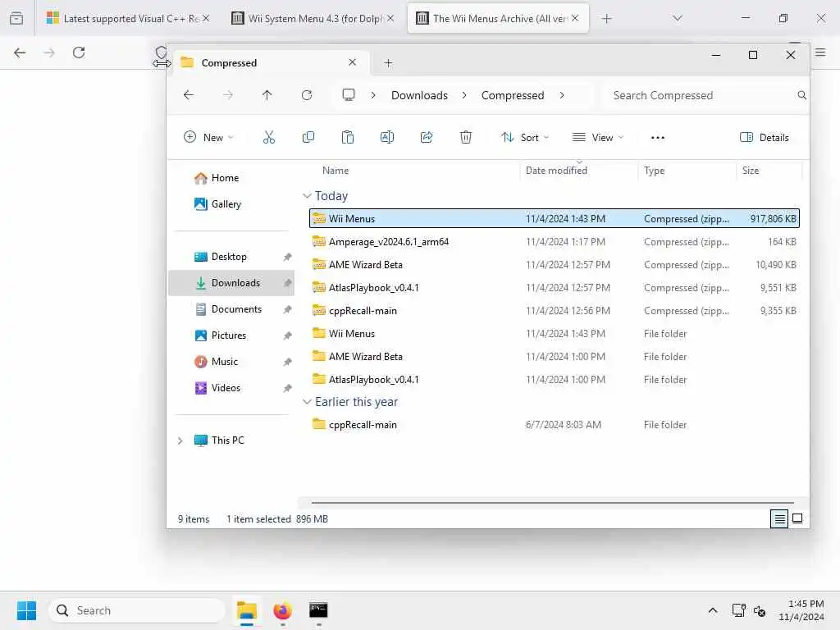This screenshot has height=630, width=840.
Task: Close the Compressed tab in File Explorer
Action: click(x=352, y=62)
